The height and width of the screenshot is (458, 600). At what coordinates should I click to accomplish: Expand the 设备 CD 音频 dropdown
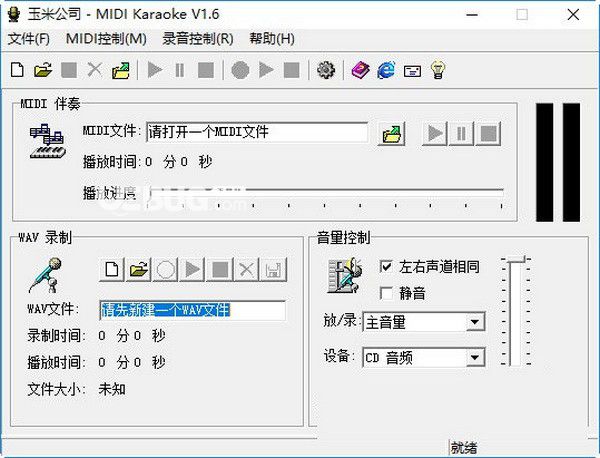pyautogui.click(x=475, y=358)
